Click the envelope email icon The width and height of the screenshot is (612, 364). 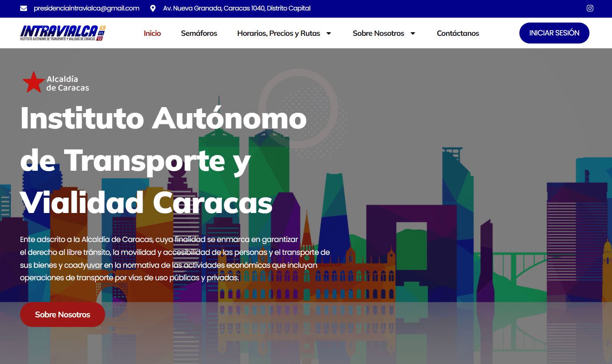tap(24, 8)
